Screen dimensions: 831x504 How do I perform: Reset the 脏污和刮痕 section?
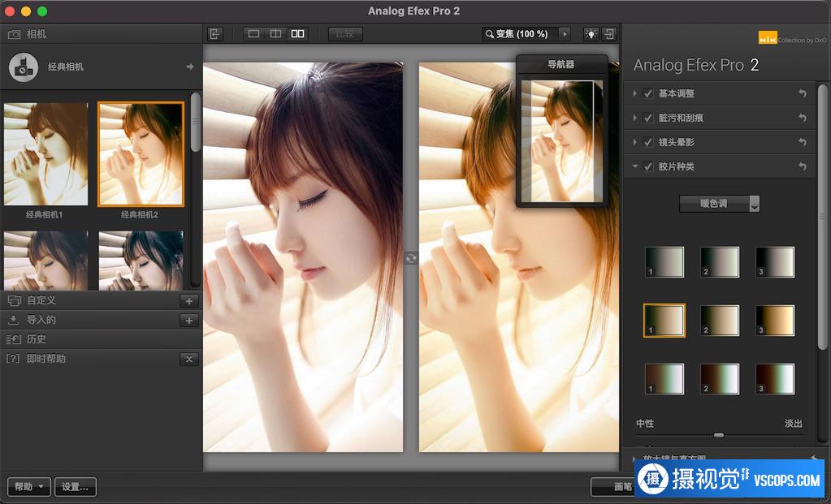tap(803, 118)
